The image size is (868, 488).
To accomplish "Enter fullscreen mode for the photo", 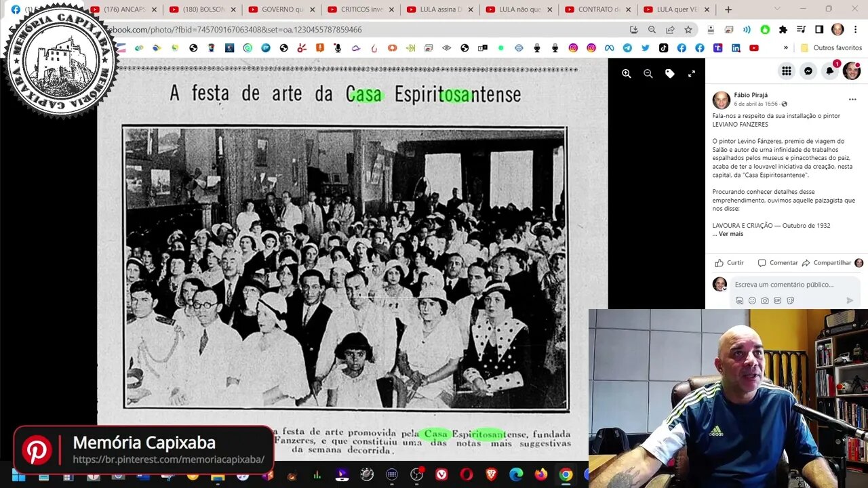I will coord(692,74).
